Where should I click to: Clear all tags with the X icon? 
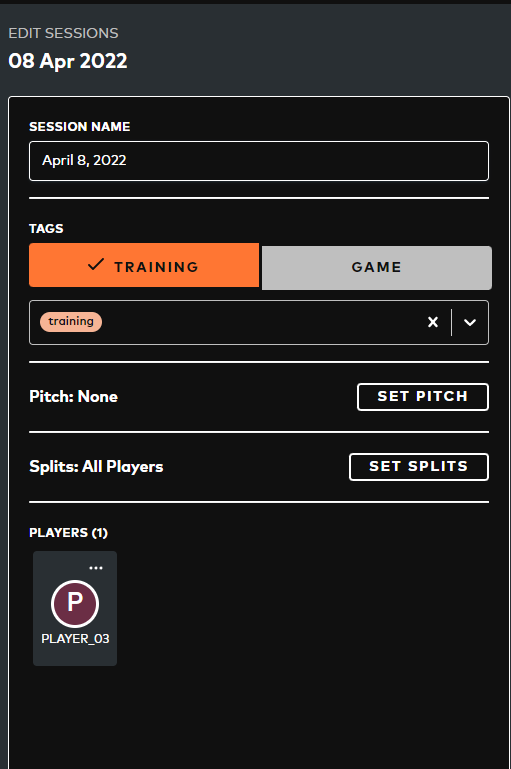433,322
